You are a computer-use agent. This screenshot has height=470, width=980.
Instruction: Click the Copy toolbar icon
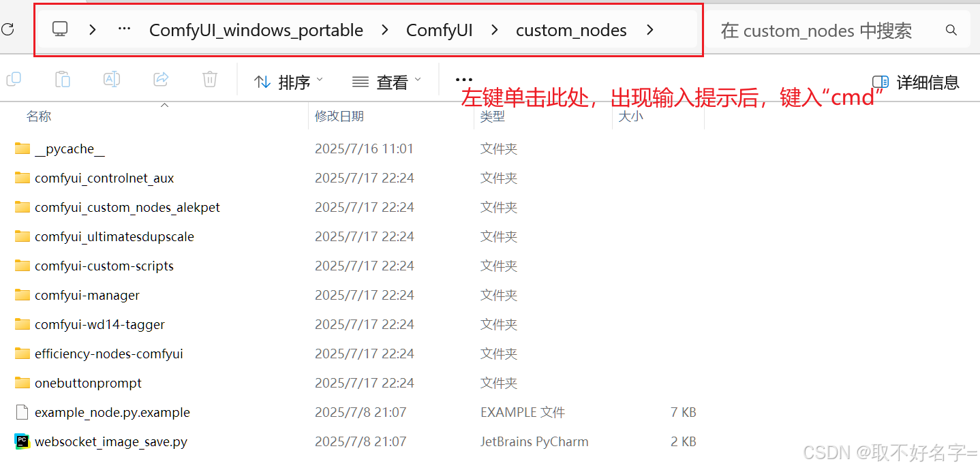14,80
